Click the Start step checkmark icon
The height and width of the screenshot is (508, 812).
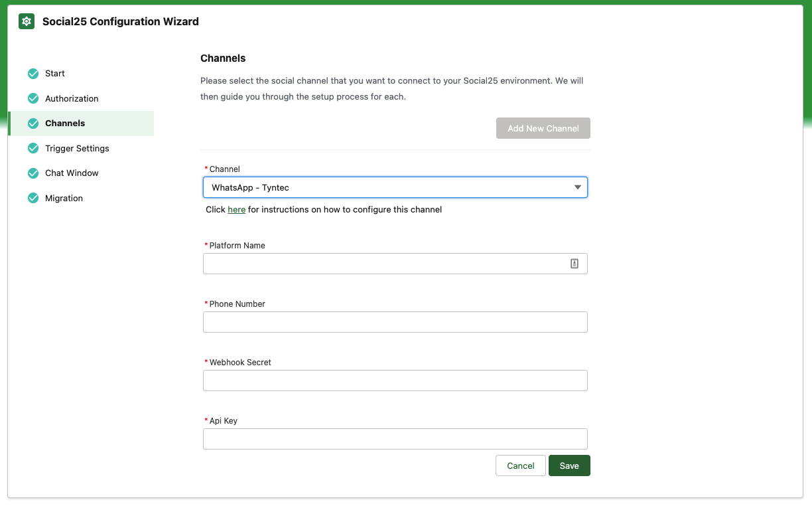(x=33, y=74)
